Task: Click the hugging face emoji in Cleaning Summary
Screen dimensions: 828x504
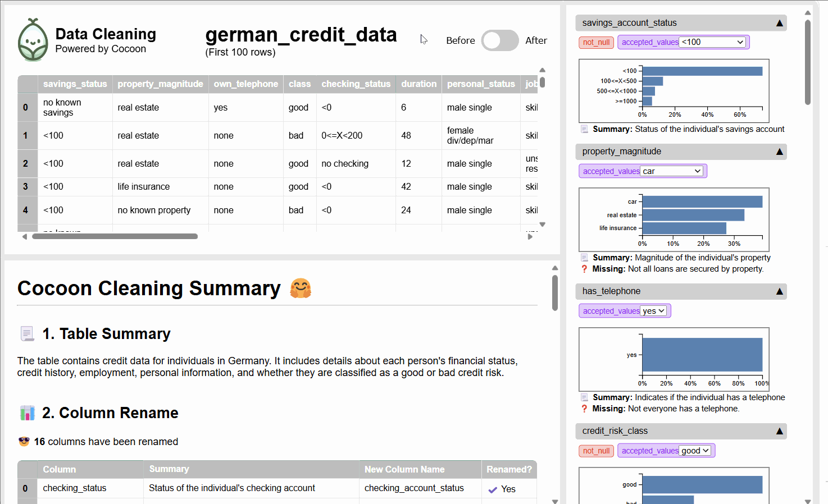Action: tap(301, 288)
